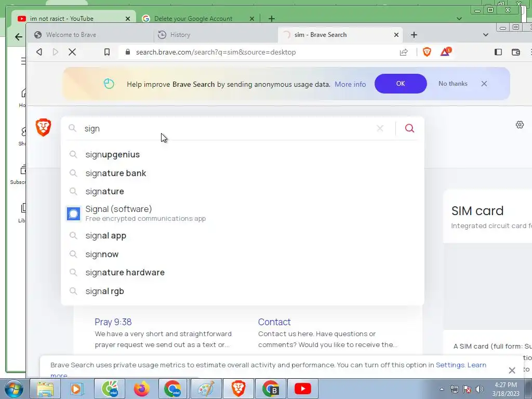Select the sim - Brave Search tab

click(340, 35)
